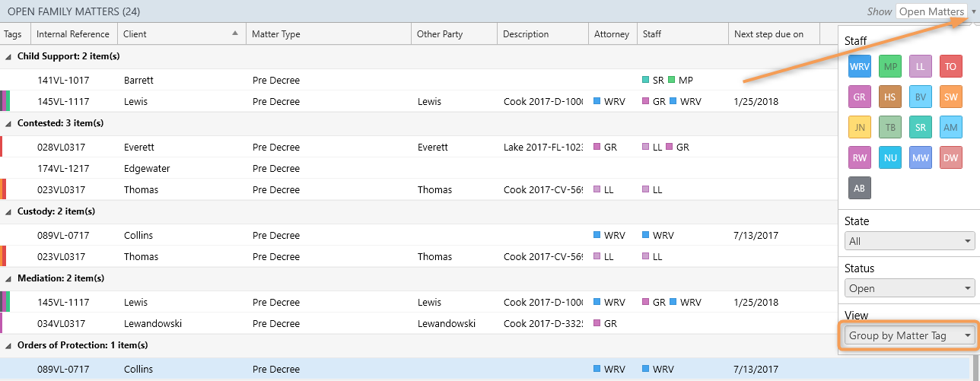Image resolution: width=980 pixels, height=381 pixels.
Task: Select the JN staff badge
Action: [x=860, y=128]
